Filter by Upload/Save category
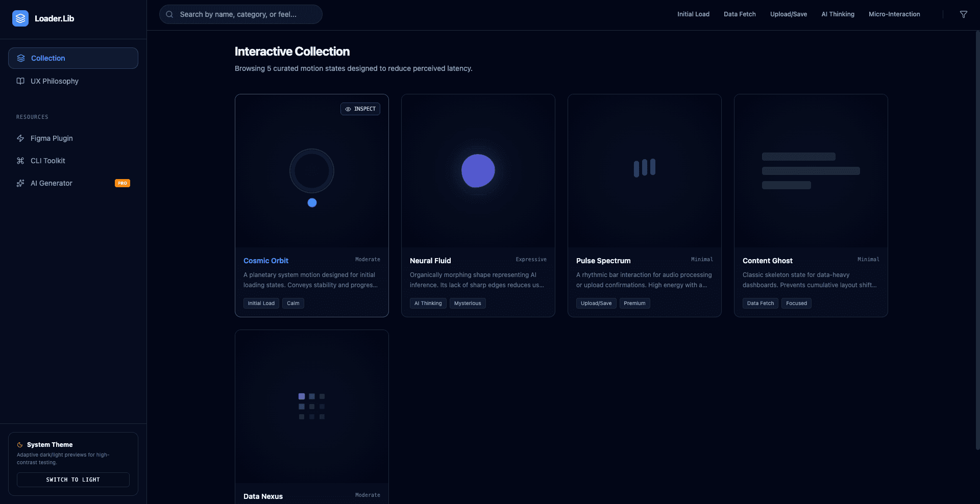The height and width of the screenshot is (504, 980). 789,14
